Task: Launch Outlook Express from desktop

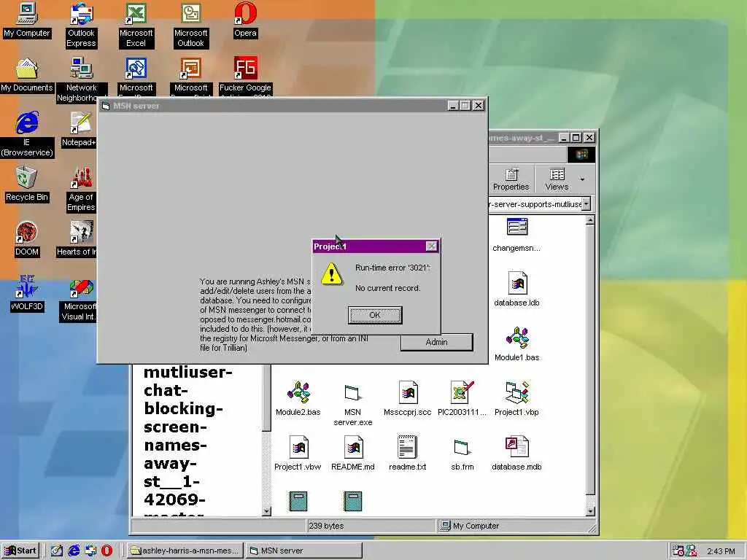Action: pos(81,25)
